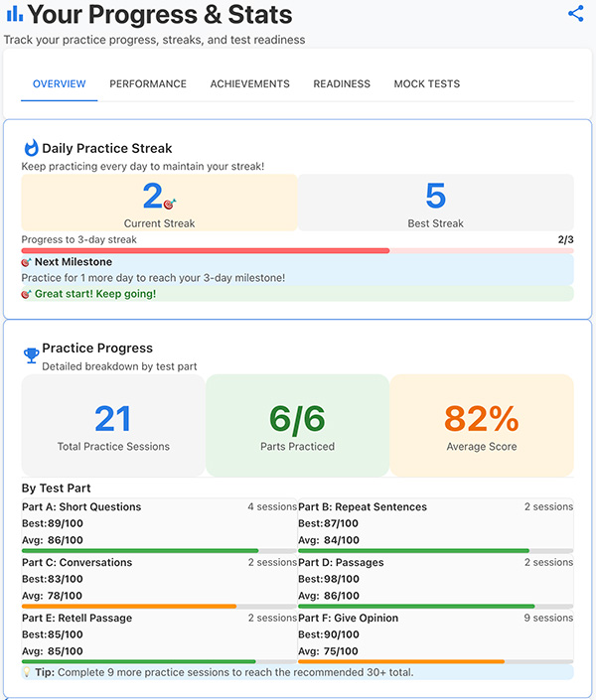The height and width of the screenshot is (700, 596).
Task: Open the Achievements tab
Action: (x=249, y=84)
